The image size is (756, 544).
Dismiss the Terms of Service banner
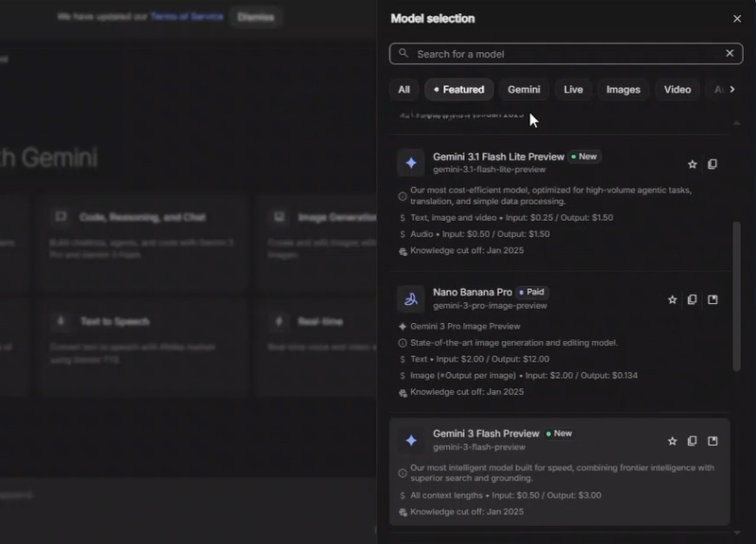click(255, 17)
